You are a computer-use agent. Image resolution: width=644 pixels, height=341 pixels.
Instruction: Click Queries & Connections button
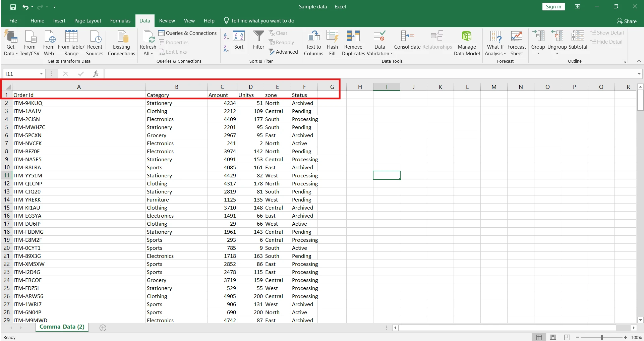tap(188, 33)
